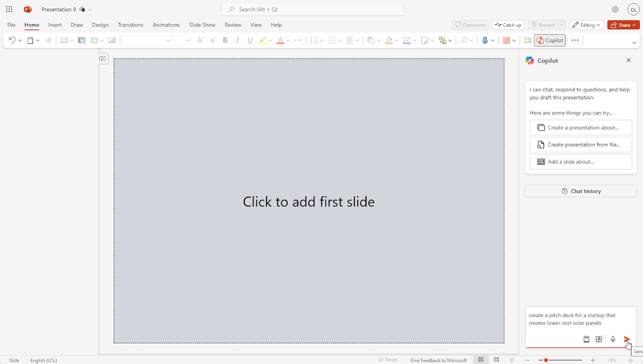
Task: Click the Chat history button
Action: [581, 191]
